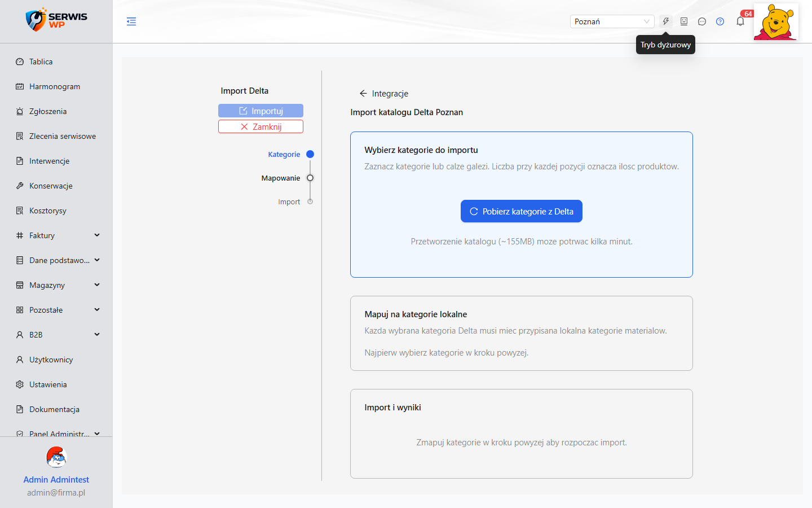Click the Kosztorysy icon in sidebar
812x508 pixels.
pos(20,211)
